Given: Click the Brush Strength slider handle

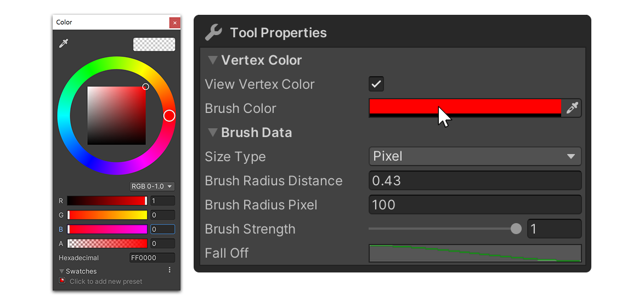Looking at the screenshot, I should click(516, 229).
